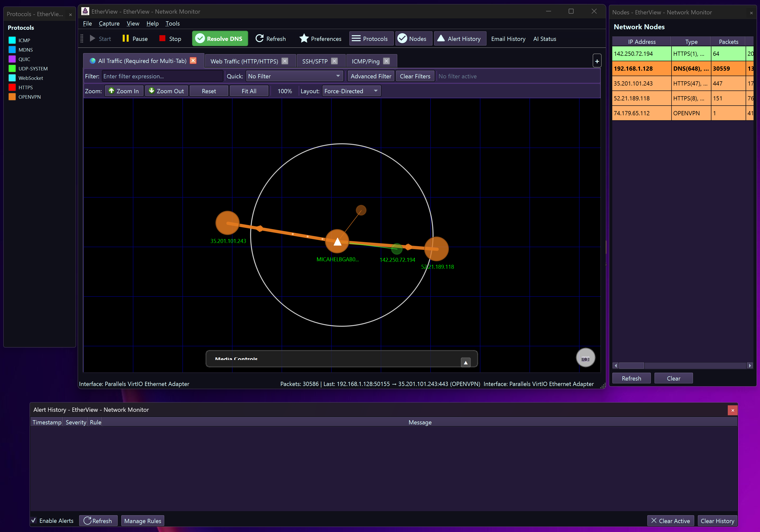Click Zoom Out green arrow
The image size is (760, 532).
(152, 91)
